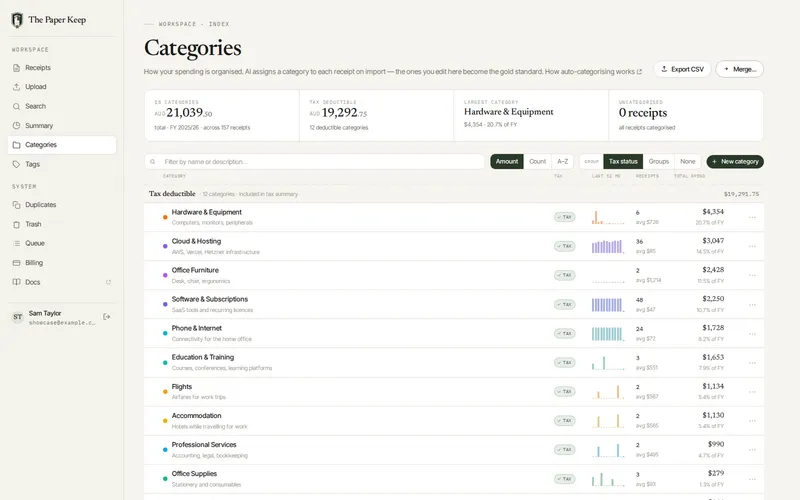Screen dimensions: 800x500
Task: Open Office Furniture row options menu
Action: [752, 276]
